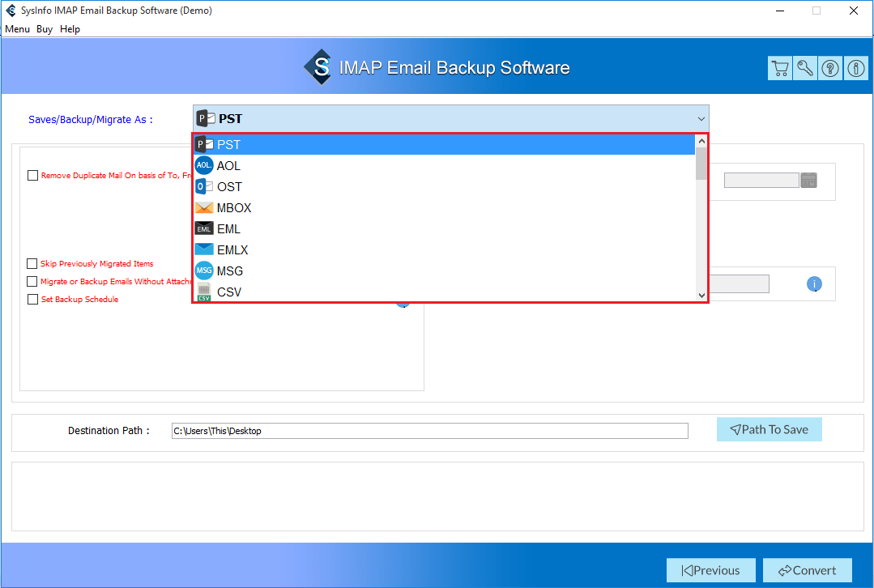Click the CSV spreadsheet icon
This screenshot has height=588, width=874.
[x=204, y=292]
